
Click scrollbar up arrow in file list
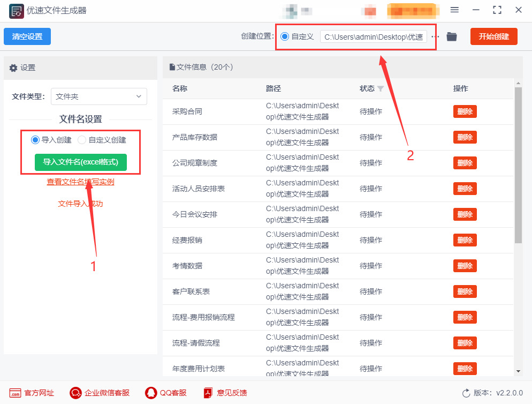518,83
